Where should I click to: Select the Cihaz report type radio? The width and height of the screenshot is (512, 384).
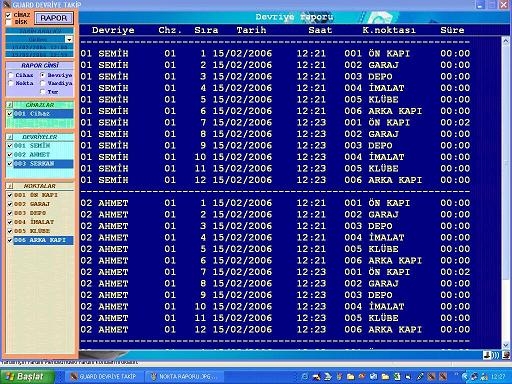pos(11,75)
